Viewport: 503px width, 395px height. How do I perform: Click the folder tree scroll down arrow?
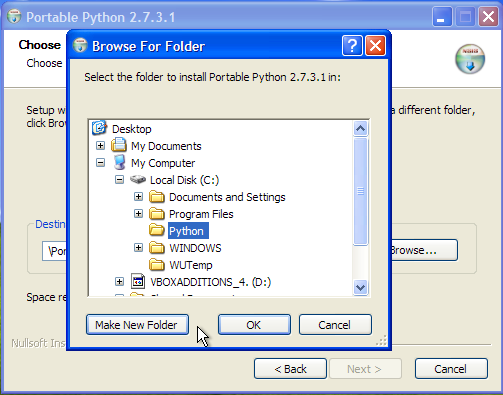pyautogui.click(x=360, y=287)
